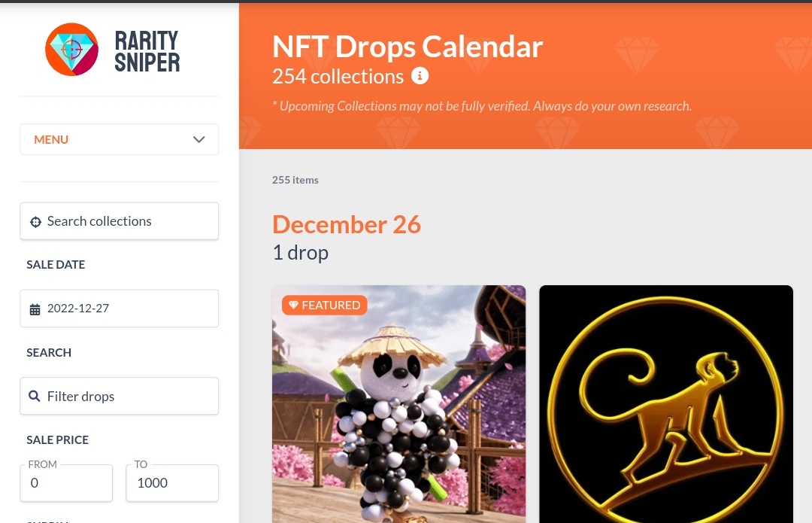
Task: Click the FEATURED badge
Action: click(325, 305)
